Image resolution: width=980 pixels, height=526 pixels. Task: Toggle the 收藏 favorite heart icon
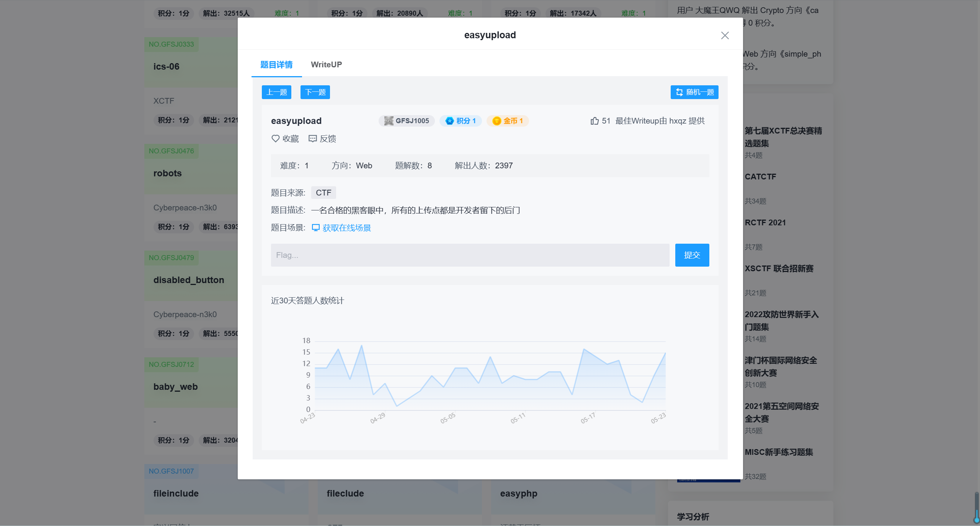pos(276,138)
